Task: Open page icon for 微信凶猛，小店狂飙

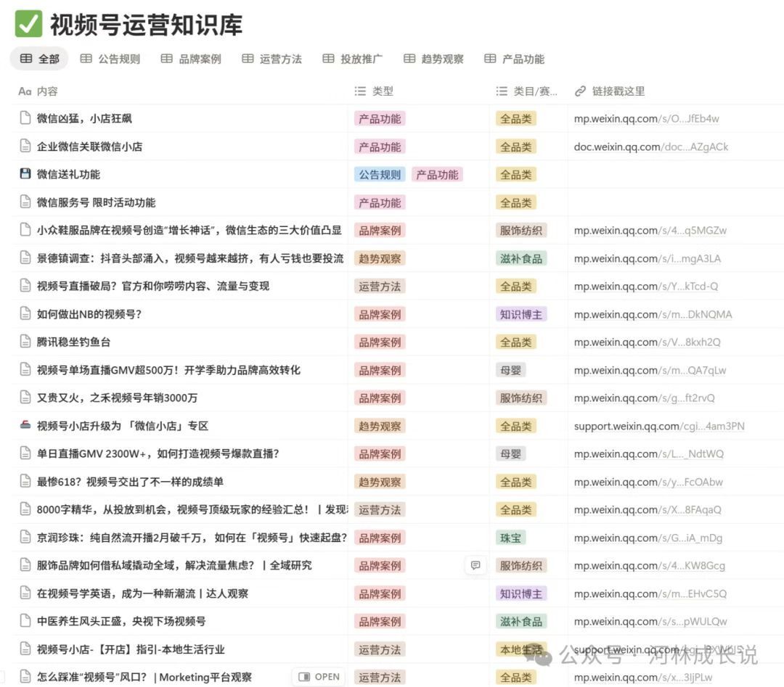Action: [25, 118]
